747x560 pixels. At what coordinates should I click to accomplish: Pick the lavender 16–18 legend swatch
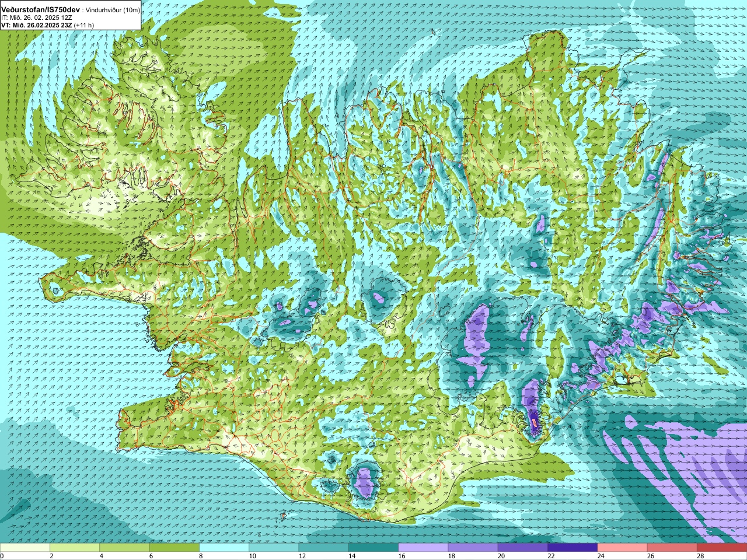pos(423,548)
